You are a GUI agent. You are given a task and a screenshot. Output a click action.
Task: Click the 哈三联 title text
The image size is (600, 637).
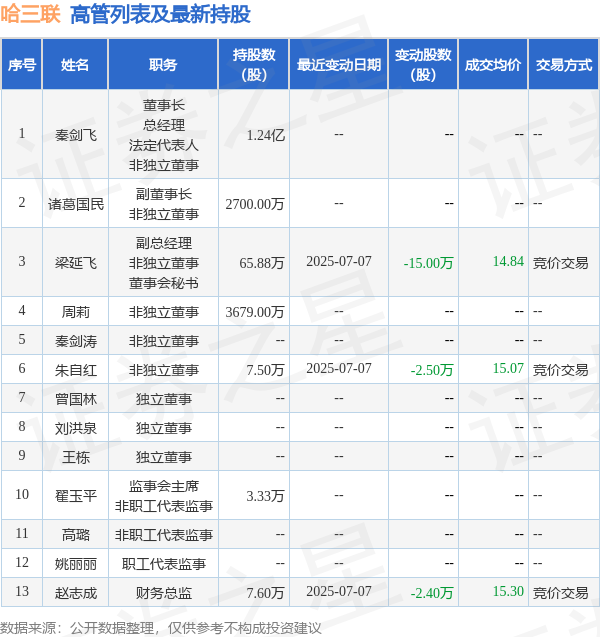tap(30, 14)
